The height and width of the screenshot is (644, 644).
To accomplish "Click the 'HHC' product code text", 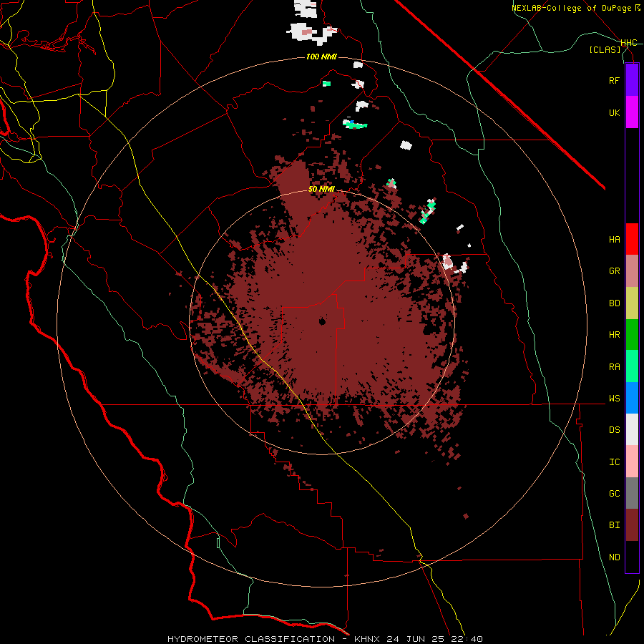I will (629, 43).
